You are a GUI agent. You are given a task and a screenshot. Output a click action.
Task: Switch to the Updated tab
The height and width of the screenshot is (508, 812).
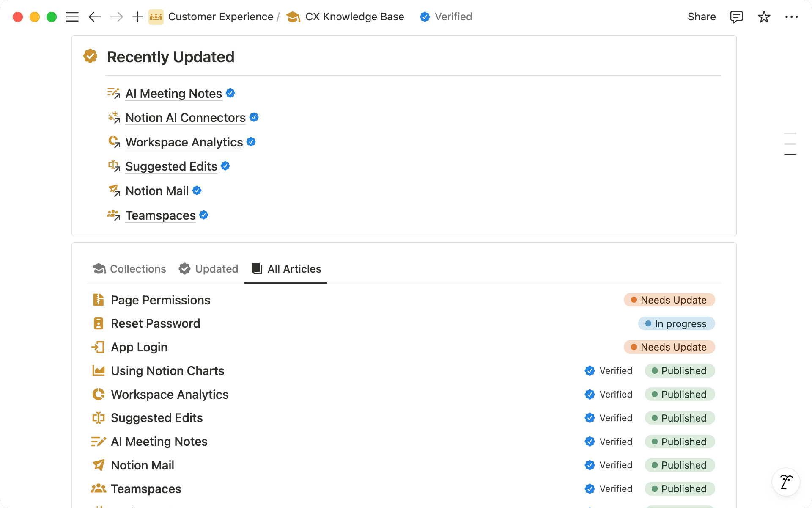click(208, 269)
